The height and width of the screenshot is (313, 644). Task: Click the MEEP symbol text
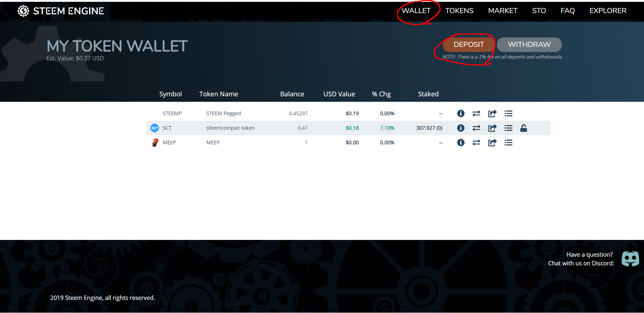169,143
